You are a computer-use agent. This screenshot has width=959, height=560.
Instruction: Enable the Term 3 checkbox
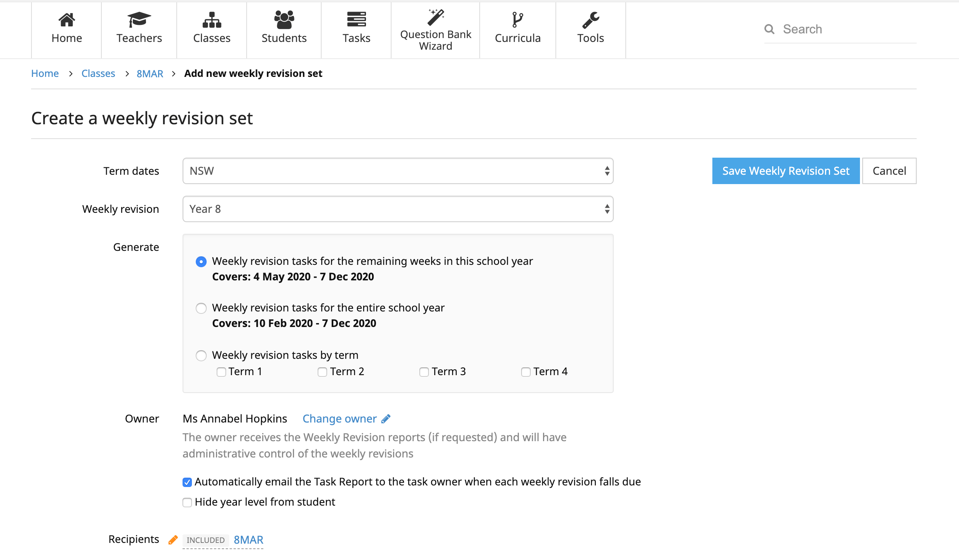pyautogui.click(x=423, y=372)
